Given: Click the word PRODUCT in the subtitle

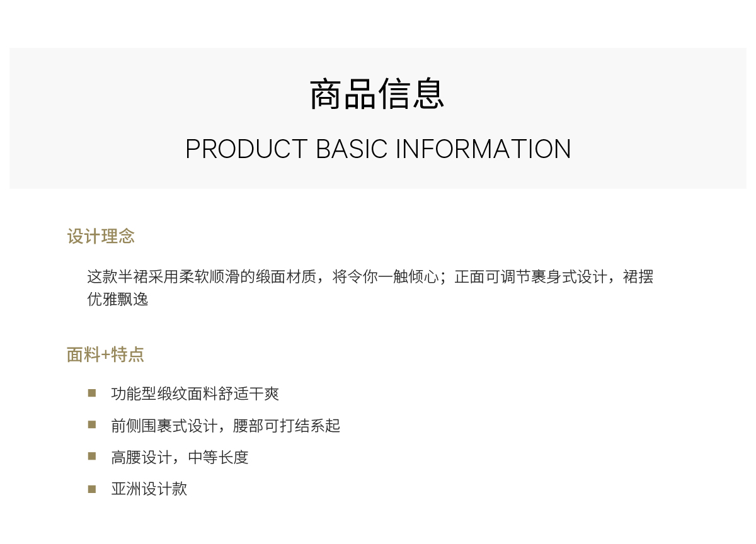Looking at the screenshot, I should click(x=246, y=149).
